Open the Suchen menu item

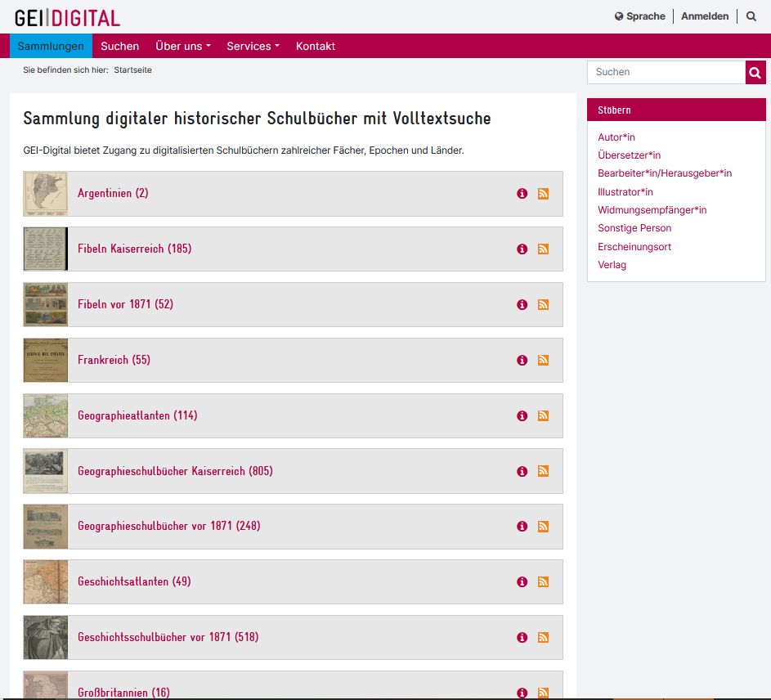pos(120,47)
